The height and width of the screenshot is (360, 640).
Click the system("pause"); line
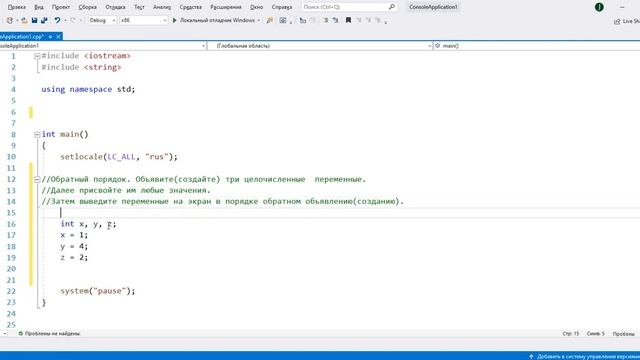98,291
